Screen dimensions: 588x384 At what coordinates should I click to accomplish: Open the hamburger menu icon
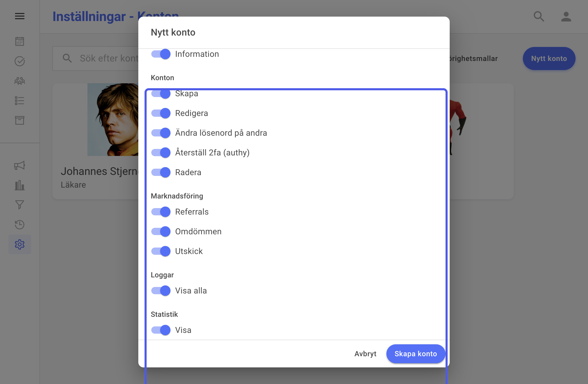pos(20,16)
